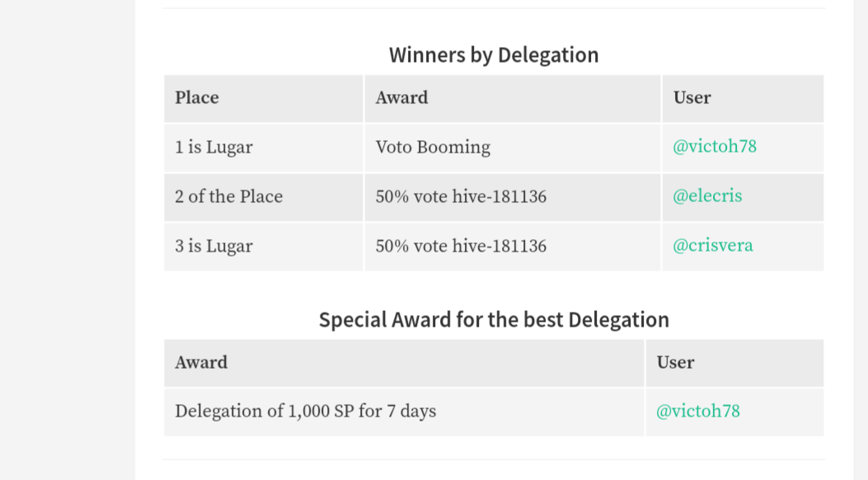Screen dimensions: 868x480
Task: Open the @elecris user profile link
Action: point(707,196)
